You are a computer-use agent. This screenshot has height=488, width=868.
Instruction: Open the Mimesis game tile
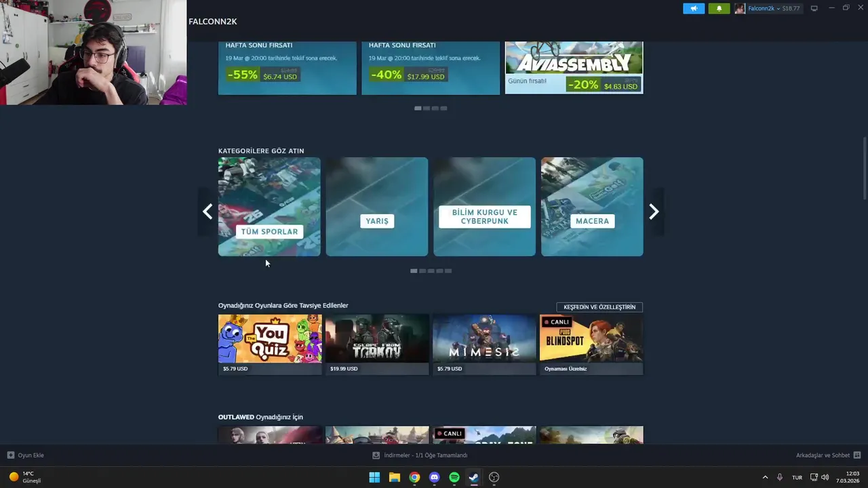[x=484, y=344]
